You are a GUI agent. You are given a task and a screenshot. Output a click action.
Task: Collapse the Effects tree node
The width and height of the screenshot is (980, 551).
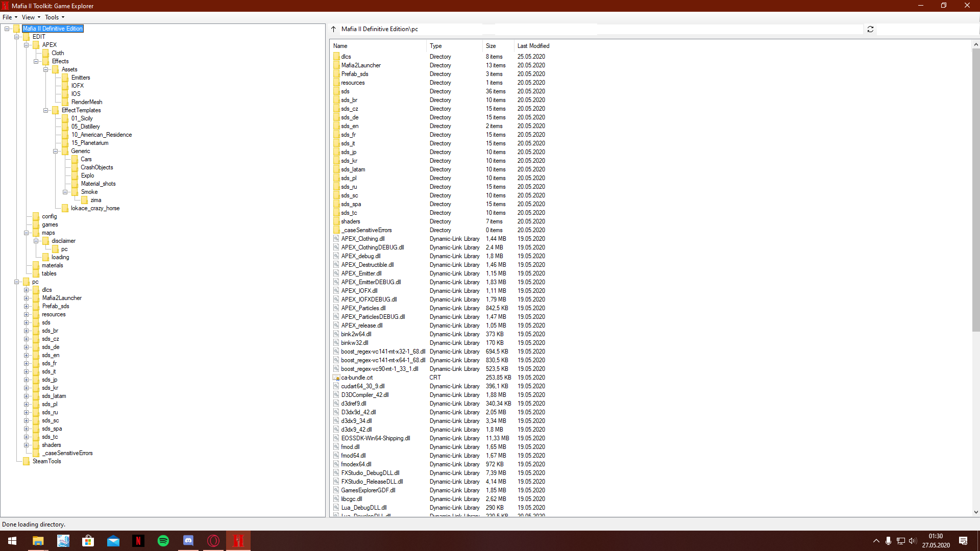(x=36, y=61)
